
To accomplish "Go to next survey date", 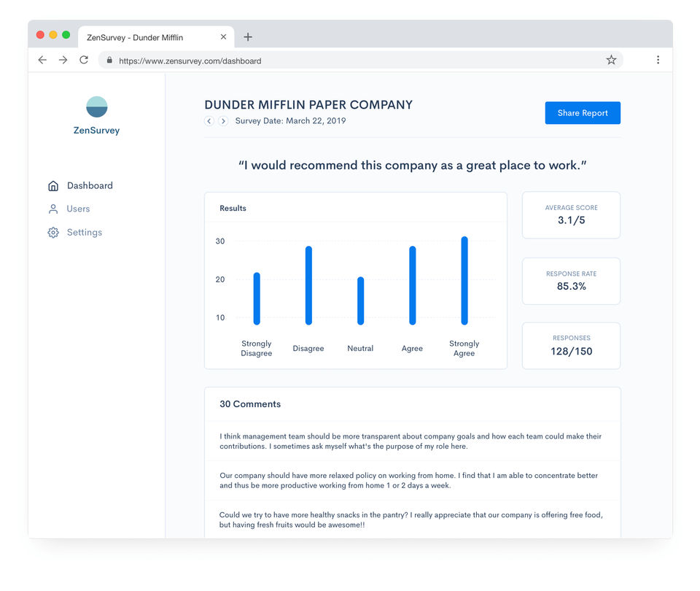I will coord(223,121).
